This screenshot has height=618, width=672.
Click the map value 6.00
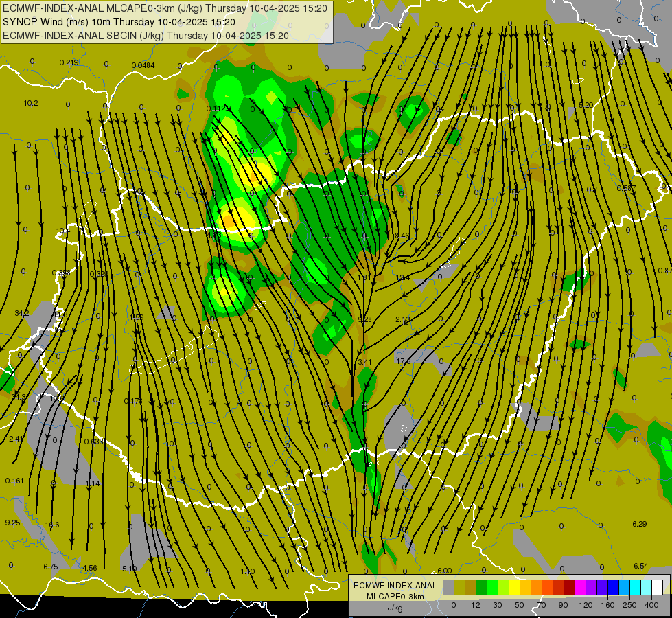coord(444,571)
